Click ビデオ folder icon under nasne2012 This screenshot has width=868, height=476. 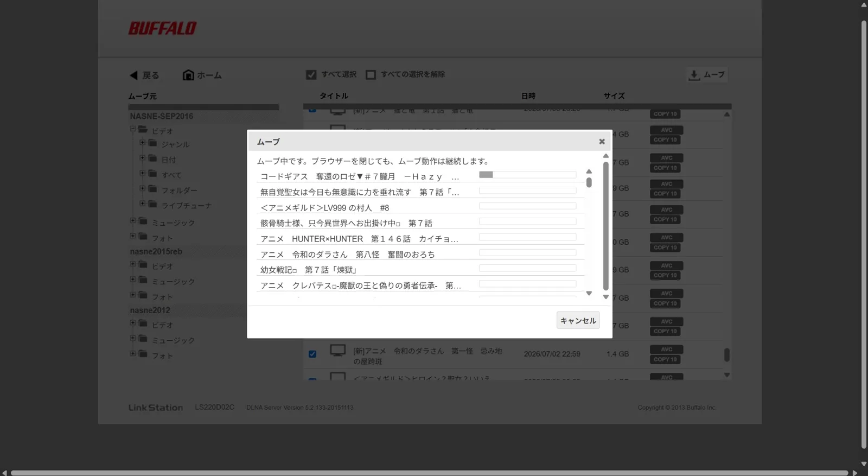[143, 323]
